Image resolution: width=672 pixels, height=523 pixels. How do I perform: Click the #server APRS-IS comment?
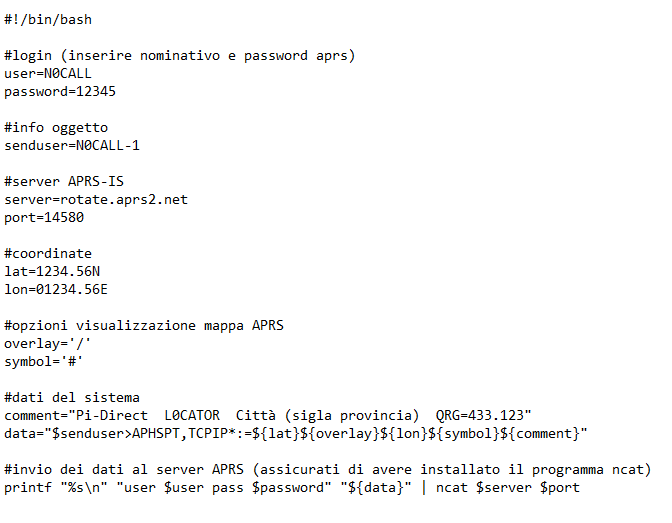[x=64, y=181]
